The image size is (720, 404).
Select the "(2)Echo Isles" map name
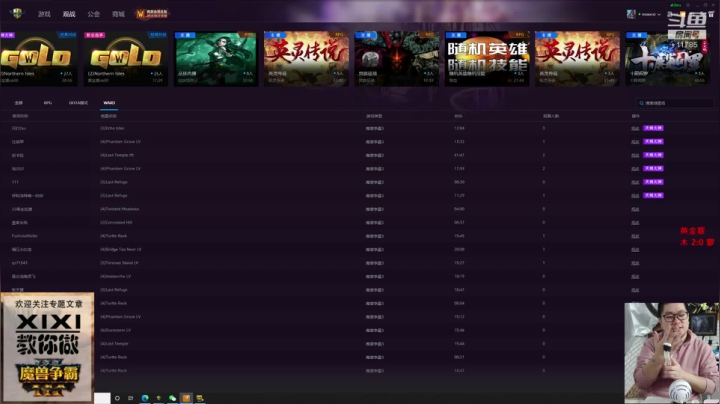(112, 128)
